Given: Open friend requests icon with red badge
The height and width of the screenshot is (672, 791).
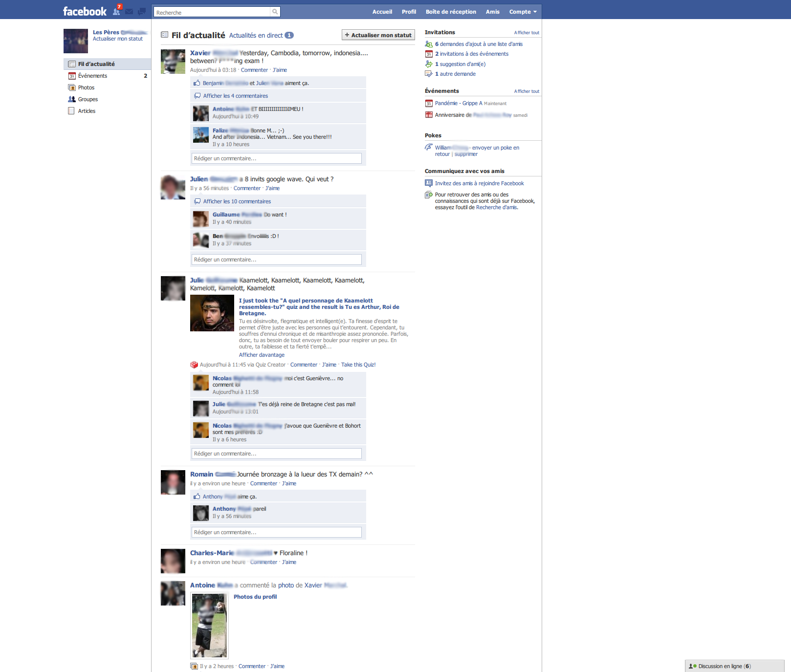Looking at the screenshot, I should pyautogui.click(x=117, y=11).
